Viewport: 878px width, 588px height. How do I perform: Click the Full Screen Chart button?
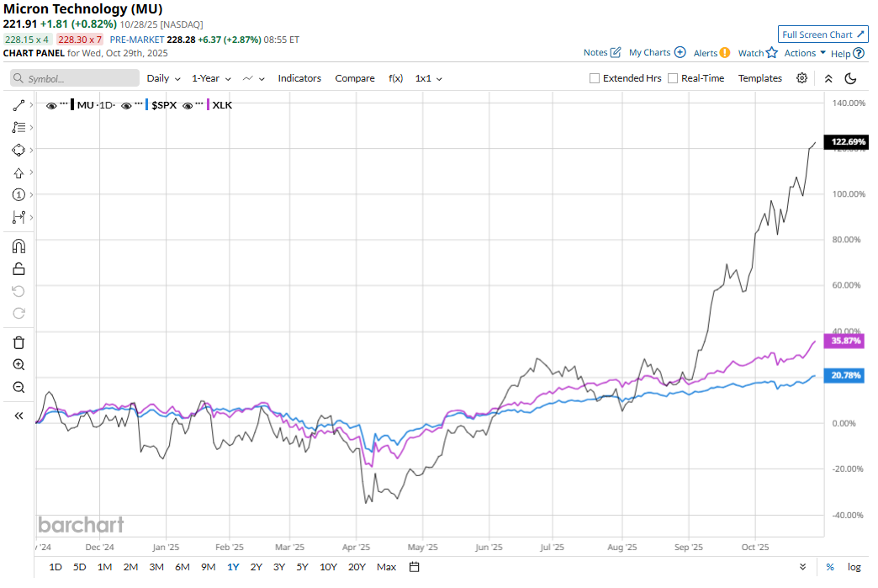[822, 34]
